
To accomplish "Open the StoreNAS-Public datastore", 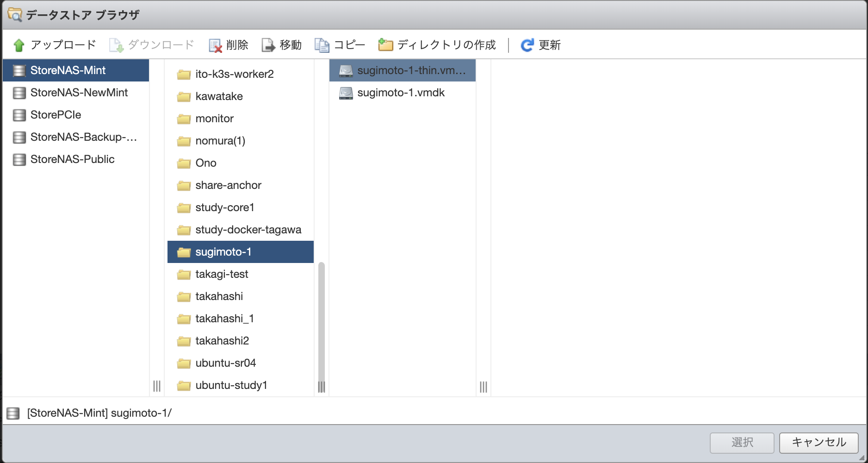I will [72, 159].
